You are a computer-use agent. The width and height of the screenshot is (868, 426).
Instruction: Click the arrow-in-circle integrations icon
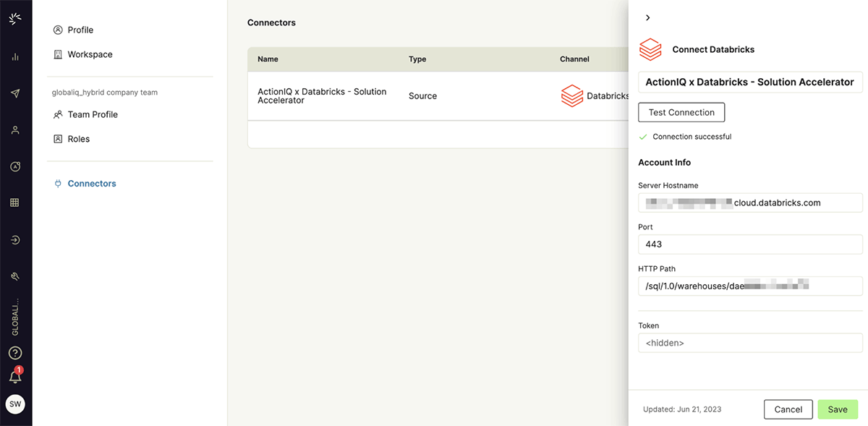(x=15, y=240)
